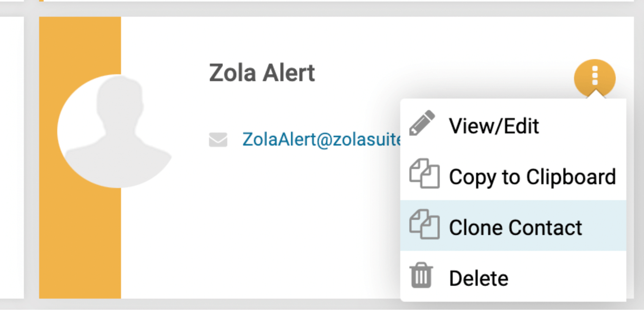Select the highlighted Clone Contact option
644x310 pixels.
pyautogui.click(x=513, y=225)
